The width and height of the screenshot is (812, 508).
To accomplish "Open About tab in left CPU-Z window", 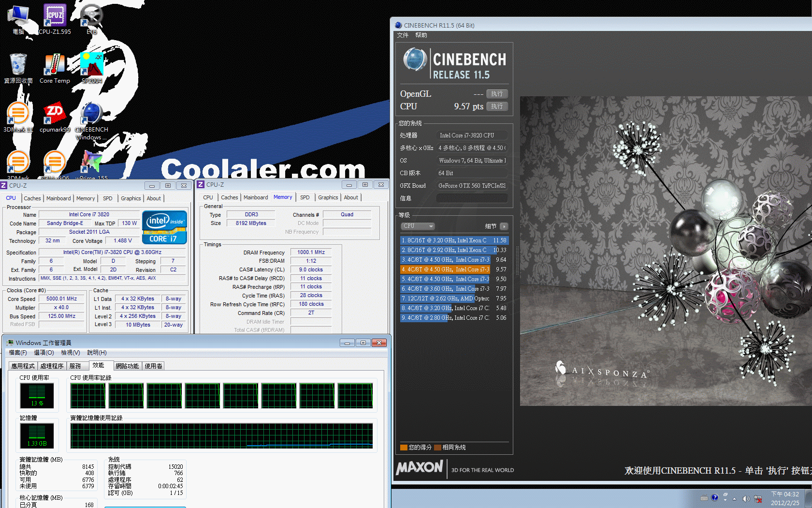I will (154, 198).
